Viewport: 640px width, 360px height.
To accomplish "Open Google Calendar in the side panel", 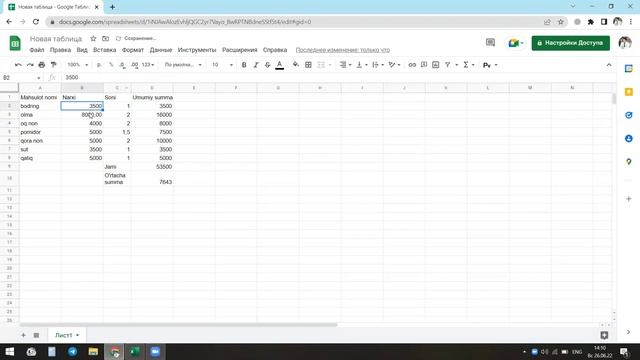I will [x=629, y=69].
